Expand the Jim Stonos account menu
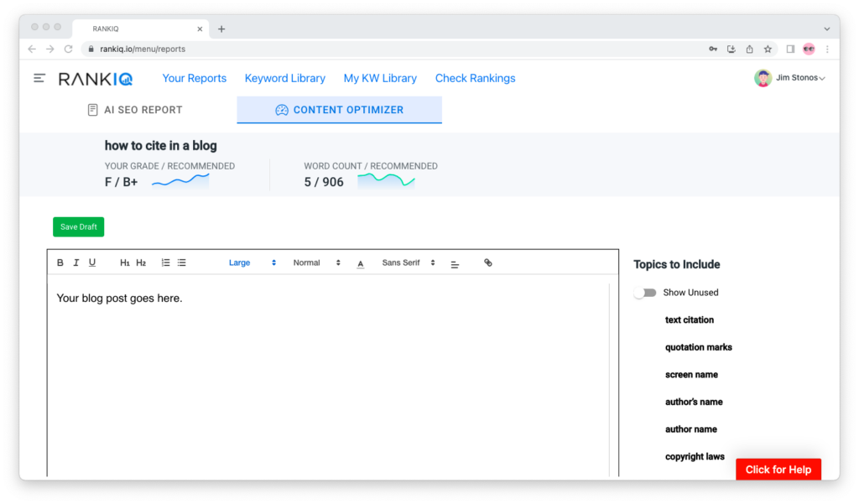This screenshot has height=504, width=859. (800, 78)
